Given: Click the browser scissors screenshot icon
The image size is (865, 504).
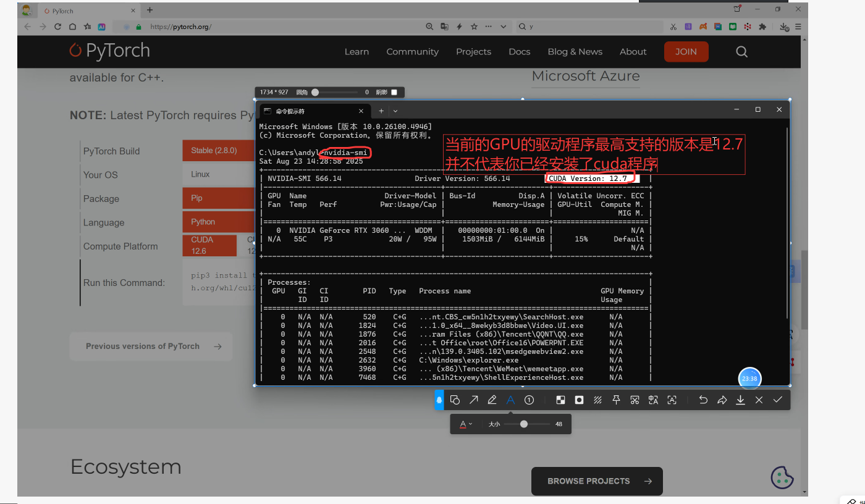Looking at the screenshot, I should coord(673,27).
